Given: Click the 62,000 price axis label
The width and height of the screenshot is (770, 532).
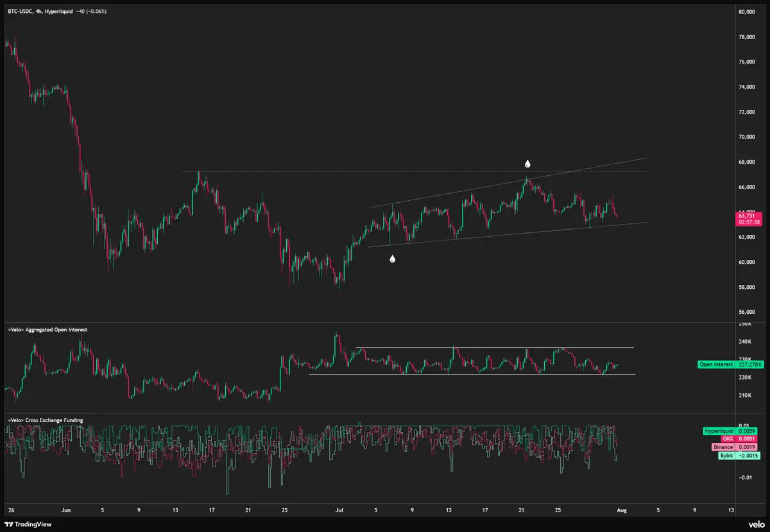Looking at the screenshot, I should 748,237.
